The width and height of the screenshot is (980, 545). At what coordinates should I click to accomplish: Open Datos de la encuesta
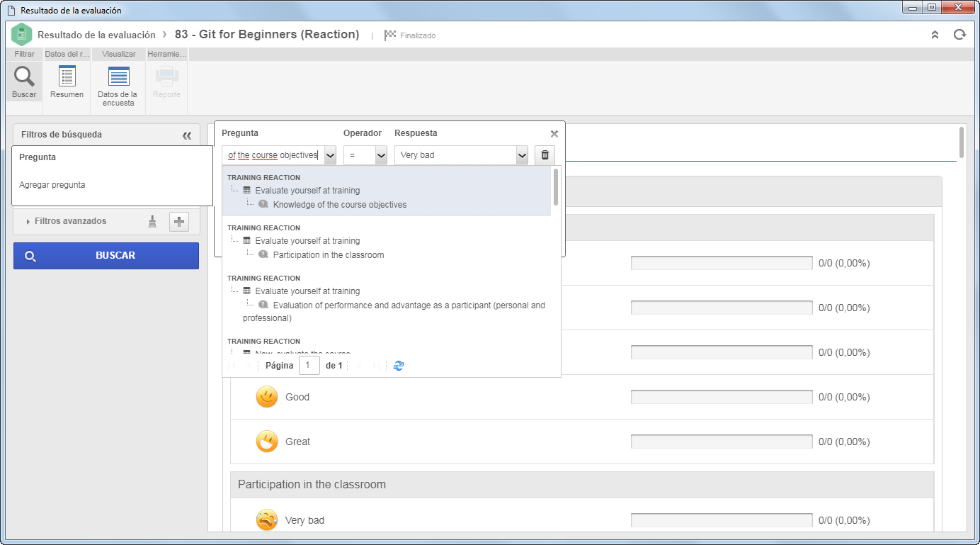tap(118, 85)
